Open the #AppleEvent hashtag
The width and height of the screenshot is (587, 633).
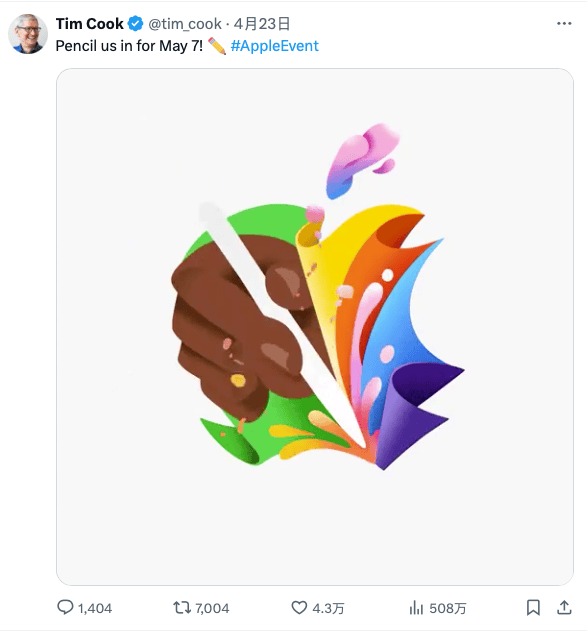275,46
